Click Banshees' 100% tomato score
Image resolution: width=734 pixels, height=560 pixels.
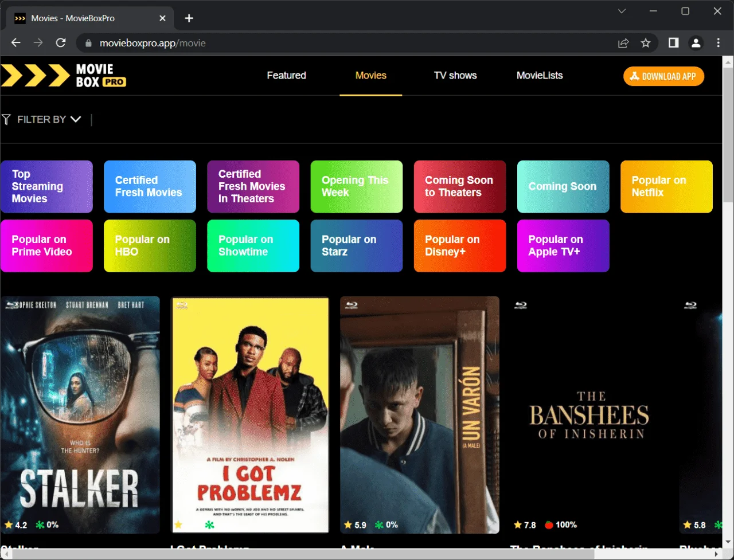pos(561,524)
